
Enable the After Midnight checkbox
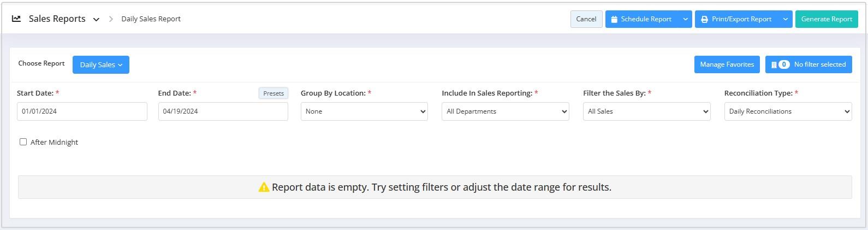(x=23, y=142)
